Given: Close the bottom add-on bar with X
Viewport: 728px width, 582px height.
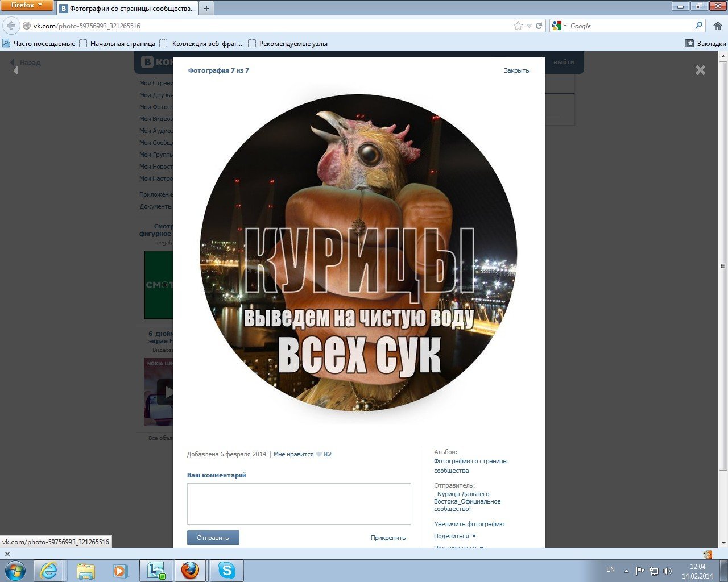Looking at the screenshot, I should click(x=7, y=554).
